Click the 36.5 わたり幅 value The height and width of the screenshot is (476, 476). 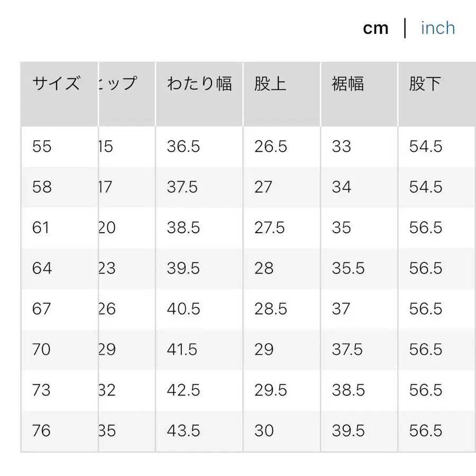tap(184, 147)
